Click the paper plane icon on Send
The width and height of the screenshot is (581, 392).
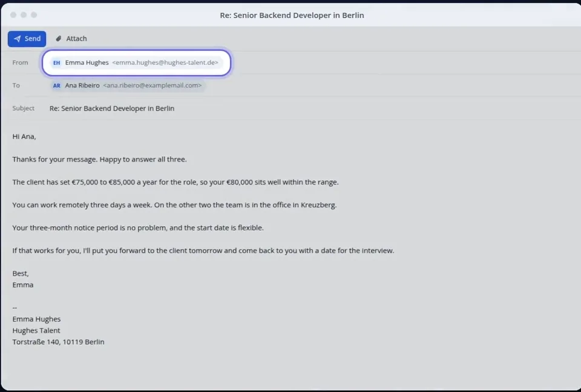[x=17, y=39]
